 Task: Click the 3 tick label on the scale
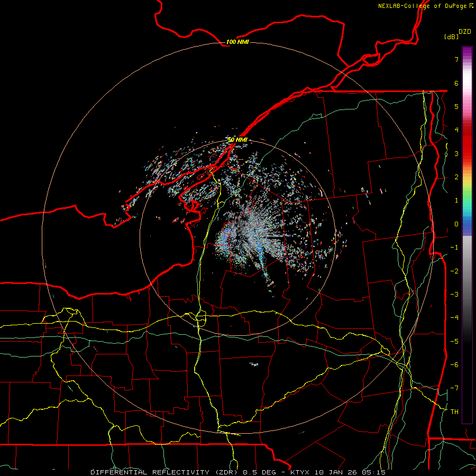coord(456,153)
